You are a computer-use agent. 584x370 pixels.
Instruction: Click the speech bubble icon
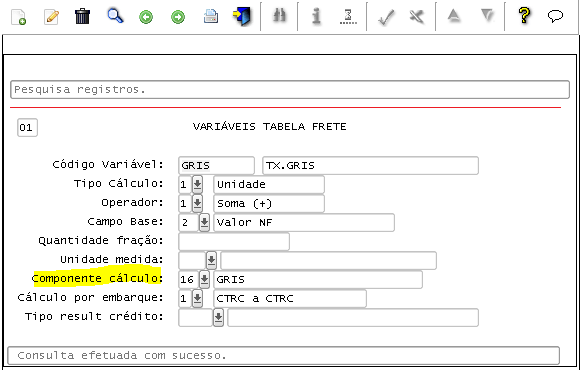[555, 16]
